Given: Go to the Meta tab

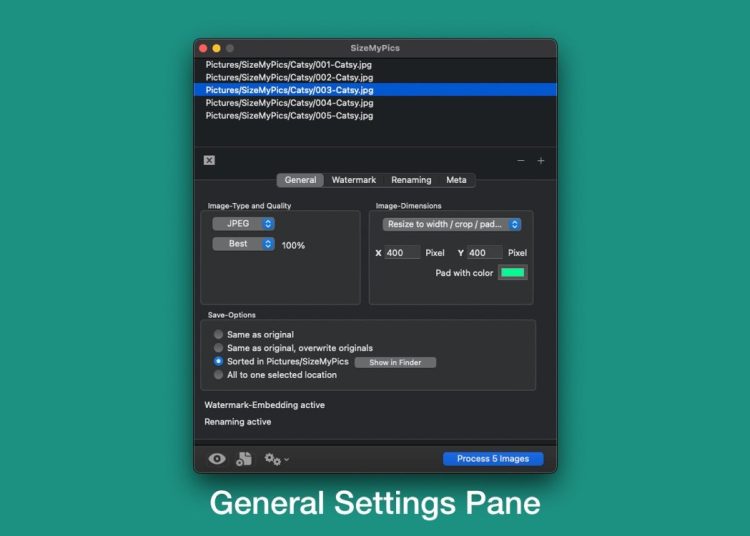Looking at the screenshot, I should tap(456, 180).
